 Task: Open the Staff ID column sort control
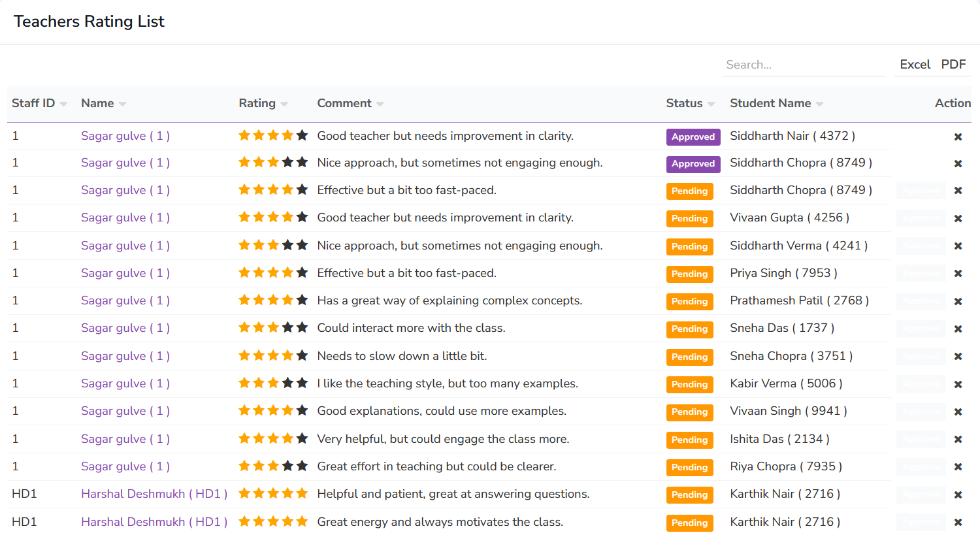[63, 103]
